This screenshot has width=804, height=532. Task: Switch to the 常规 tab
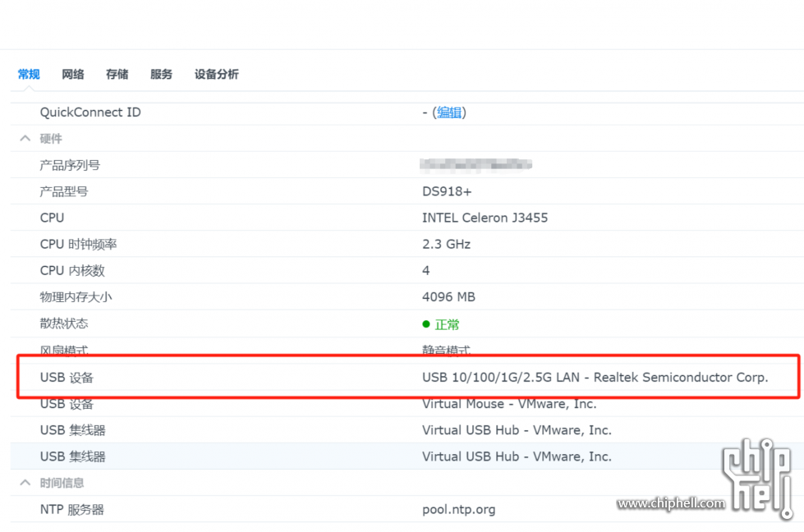click(29, 75)
